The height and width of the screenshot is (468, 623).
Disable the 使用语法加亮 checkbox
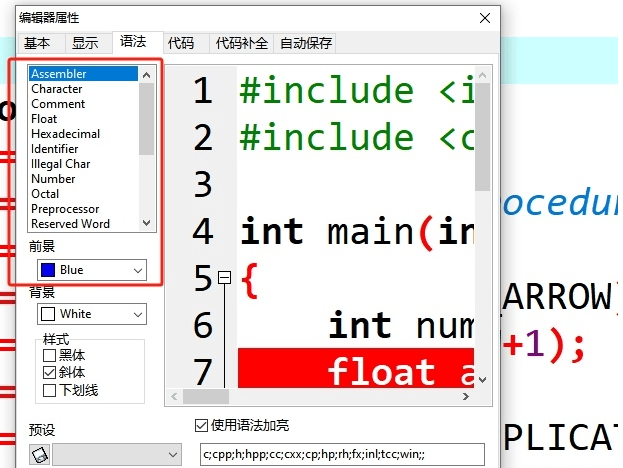[x=201, y=425]
